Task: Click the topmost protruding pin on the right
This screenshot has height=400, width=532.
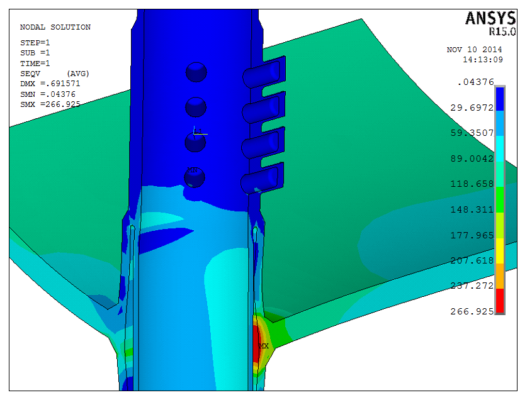Action: 264,72
